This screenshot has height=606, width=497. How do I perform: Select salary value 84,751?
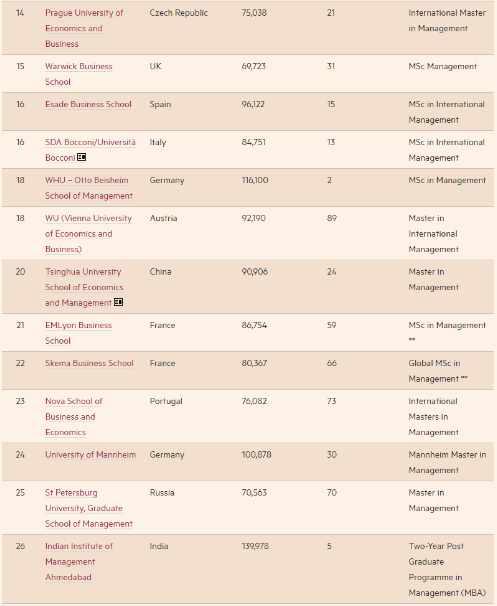(x=254, y=142)
